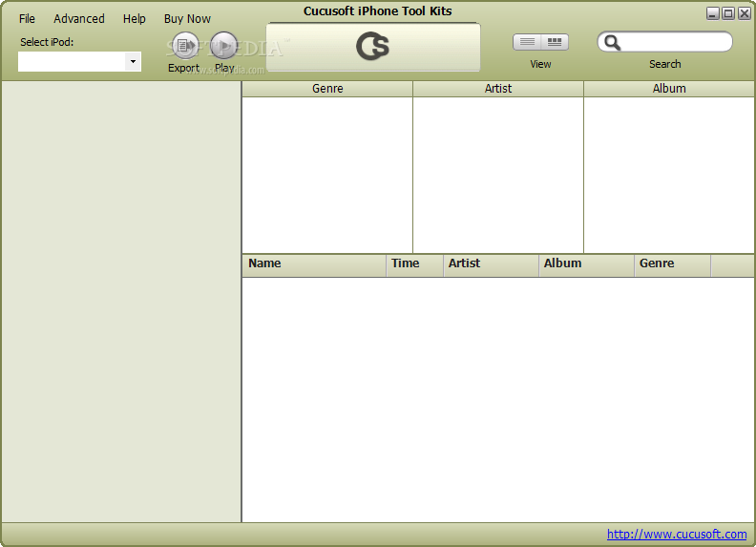Click the Artist browser column header
This screenshot has height=547, width=756.
pyautogui.click(x=498, y=89)
